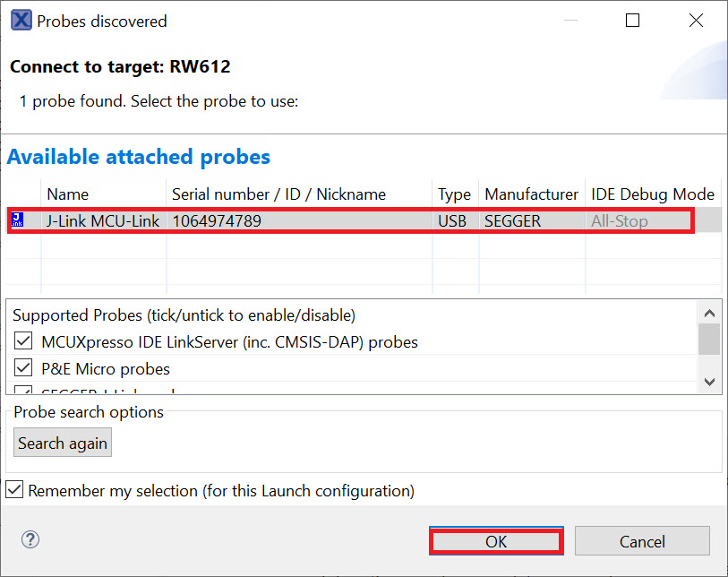Toggle the P&E Micro probes checkbox
The height and width of the screenshot is (577, 728).
[23, 368]
